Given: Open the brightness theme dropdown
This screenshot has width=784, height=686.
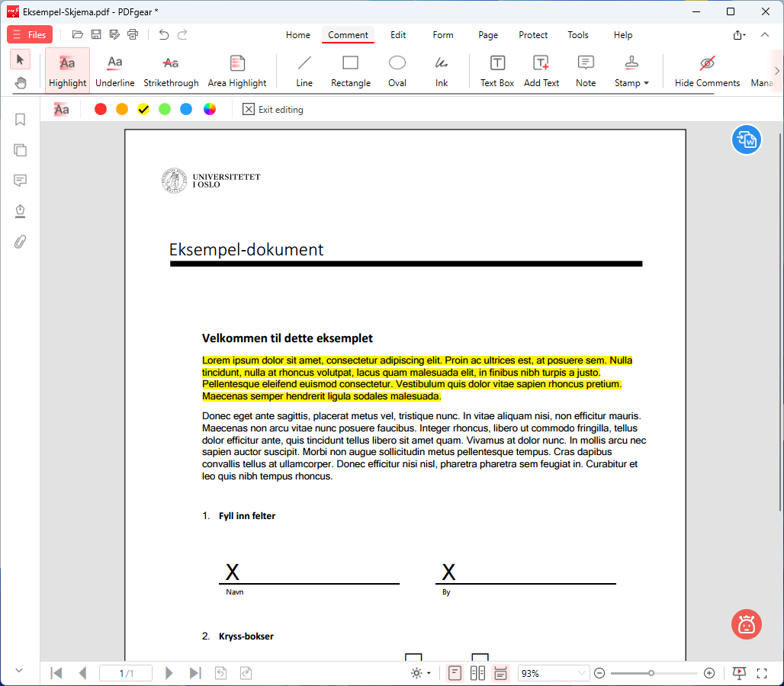Looking at the screenshot, I should coord(420,673).
